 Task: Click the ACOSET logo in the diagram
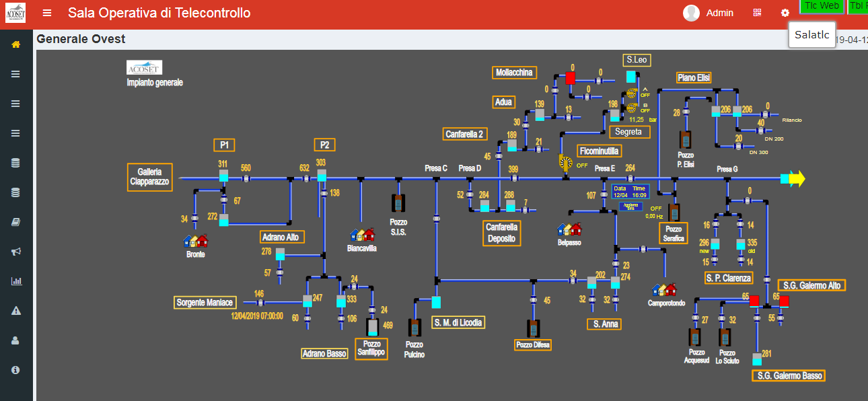coord(145,68)
